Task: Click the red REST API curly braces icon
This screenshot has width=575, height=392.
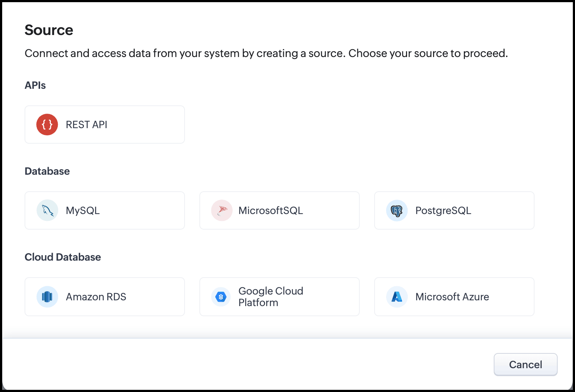Action: (47, 125)
